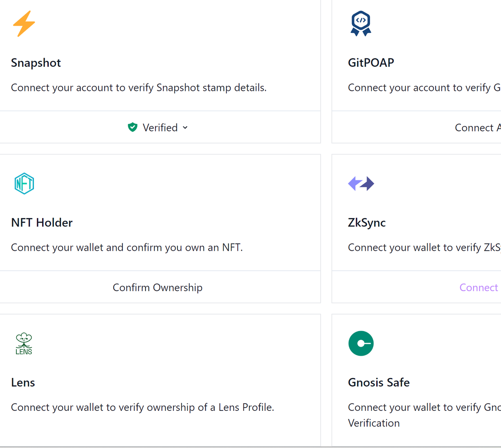This screenshot has width=501, height=448.
Task: Click the NFT Holder hexagon icon
Action: pos(24,184)
